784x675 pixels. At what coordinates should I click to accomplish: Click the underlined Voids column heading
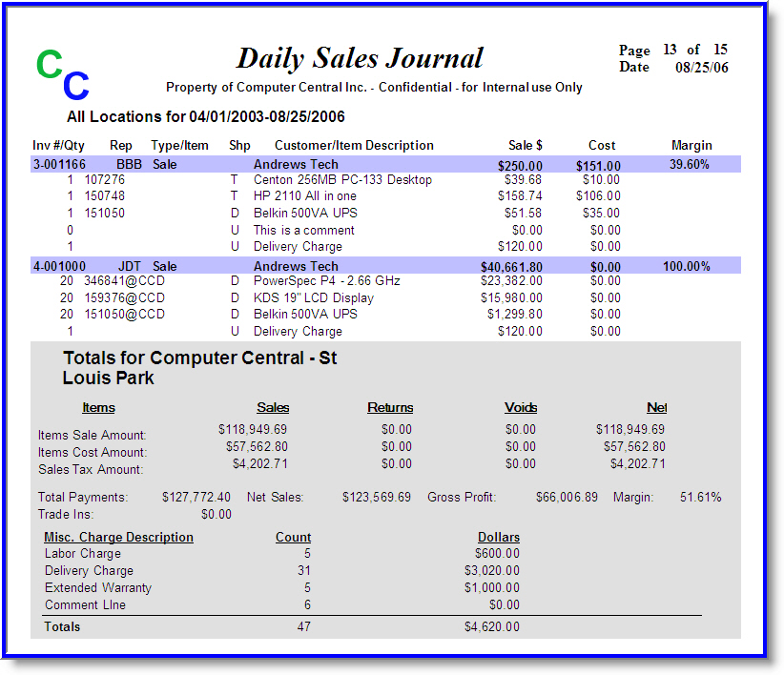coord(521,408)
